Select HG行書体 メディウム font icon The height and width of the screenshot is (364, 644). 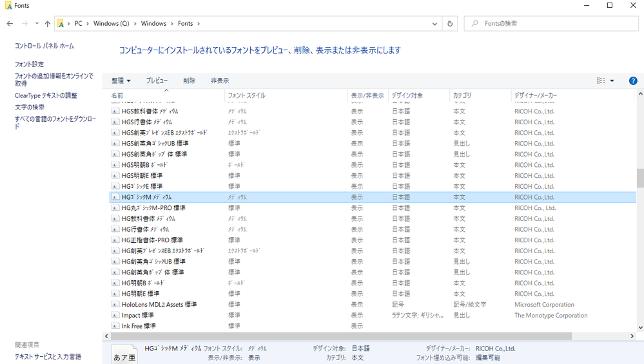tap(115, 229)
